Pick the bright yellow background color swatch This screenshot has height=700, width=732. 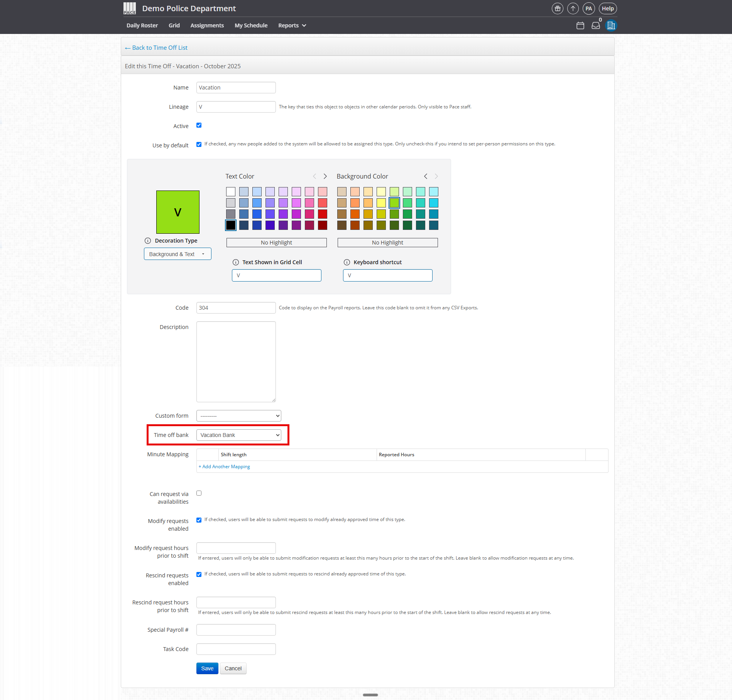point(381,203)
